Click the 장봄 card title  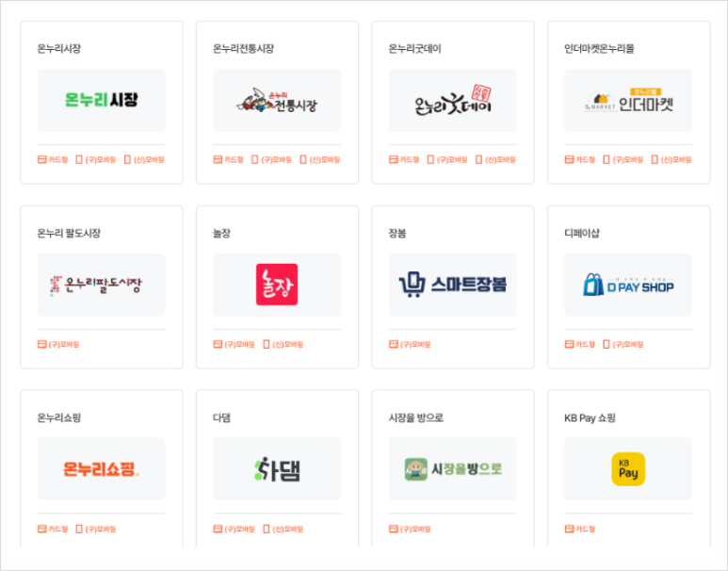(397, 234)
